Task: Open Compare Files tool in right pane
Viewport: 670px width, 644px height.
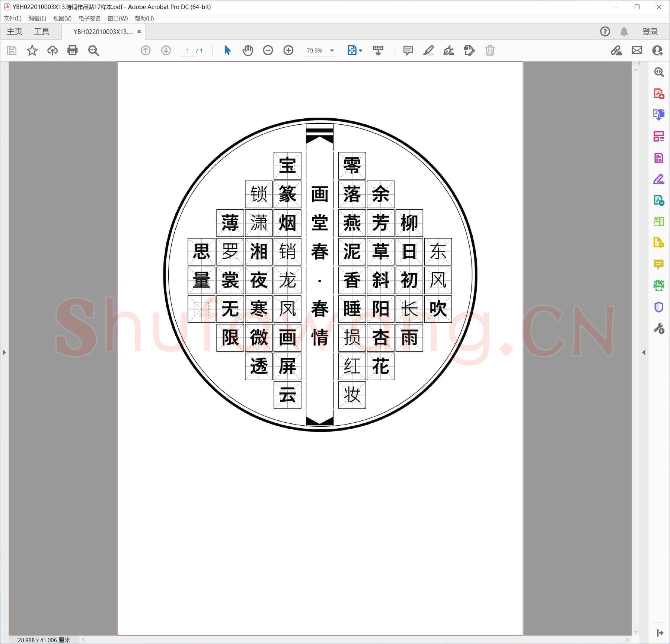Action: pyautogui.click(x=659, y=222)
